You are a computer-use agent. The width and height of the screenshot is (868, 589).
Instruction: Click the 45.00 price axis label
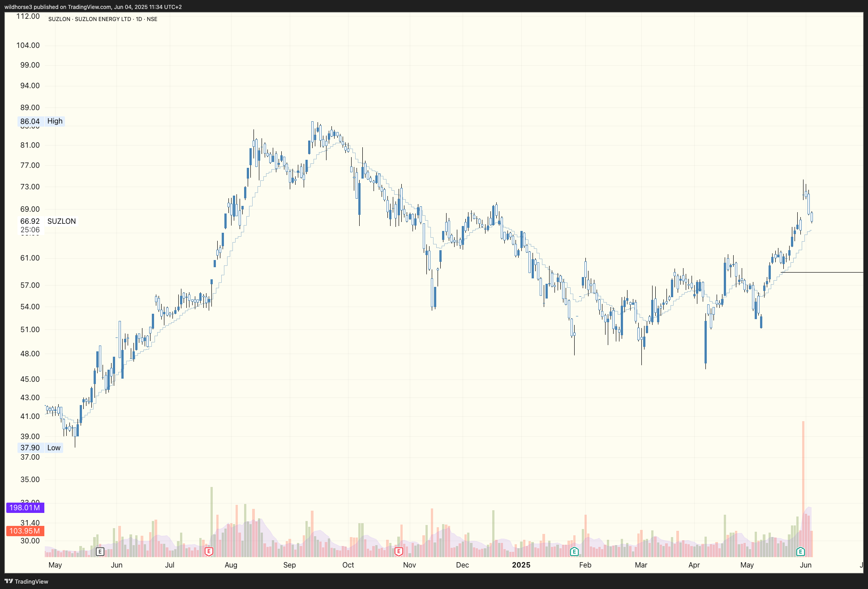pyautogui.click(x=30, y=379)
